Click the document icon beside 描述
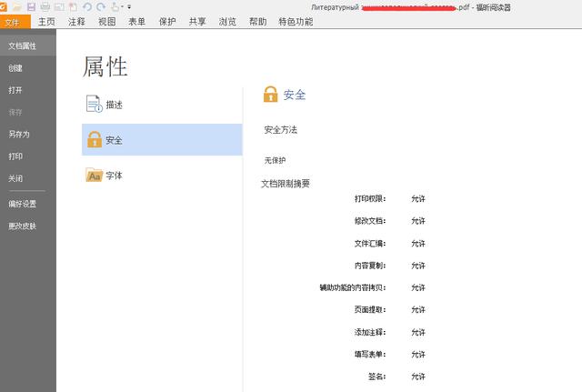The height and width of the screenshot is (392, 582). 95,104
